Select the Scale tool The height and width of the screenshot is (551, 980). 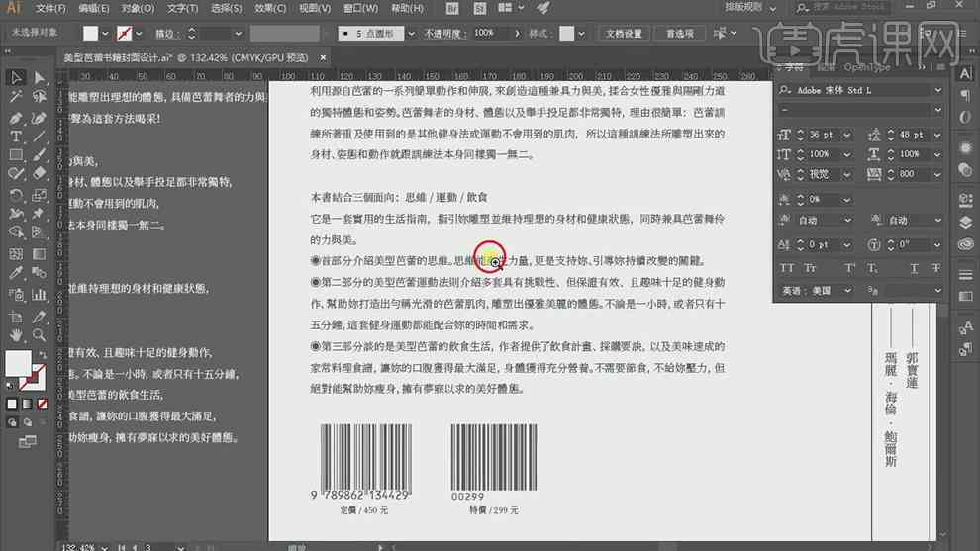click(x=39, y=195)
